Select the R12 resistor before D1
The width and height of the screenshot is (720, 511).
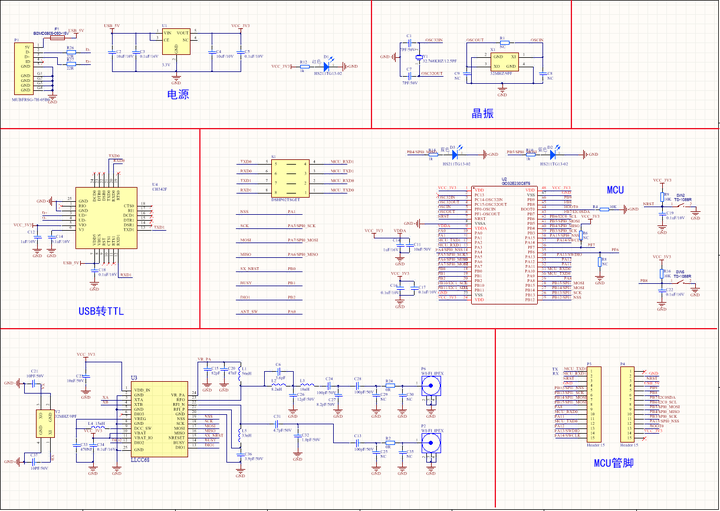(x=305, y=67)
